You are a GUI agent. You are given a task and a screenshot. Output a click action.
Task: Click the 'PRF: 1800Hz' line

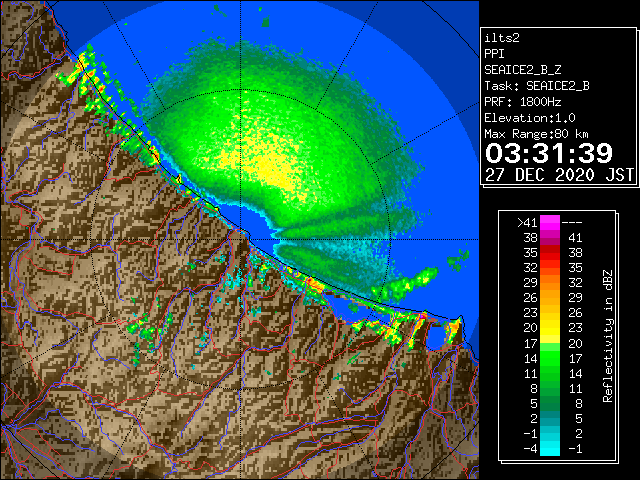point(523,102)
